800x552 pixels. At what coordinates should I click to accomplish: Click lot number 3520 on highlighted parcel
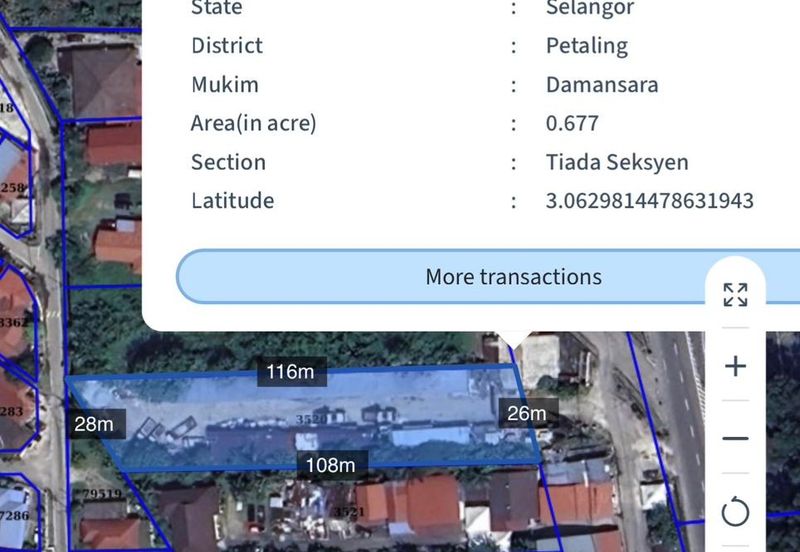pos(312,418)
